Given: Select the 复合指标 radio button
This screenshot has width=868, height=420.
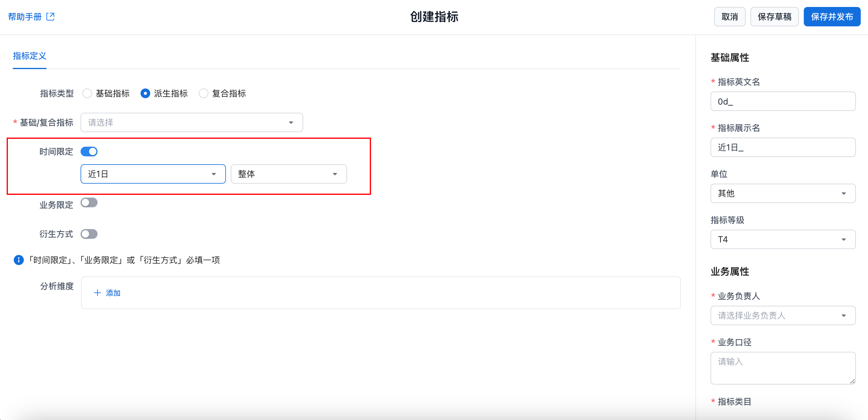Looking at the screenshot, I should [x=204, y=93].
